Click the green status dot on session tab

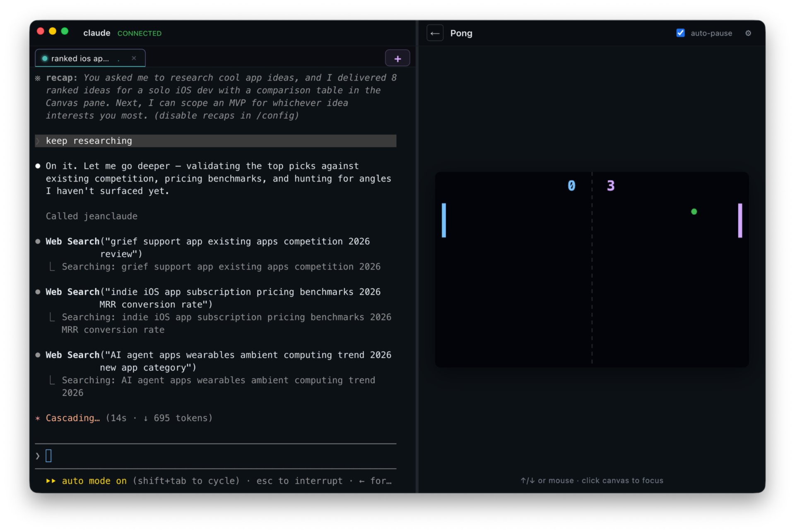[x=45, y=58]
